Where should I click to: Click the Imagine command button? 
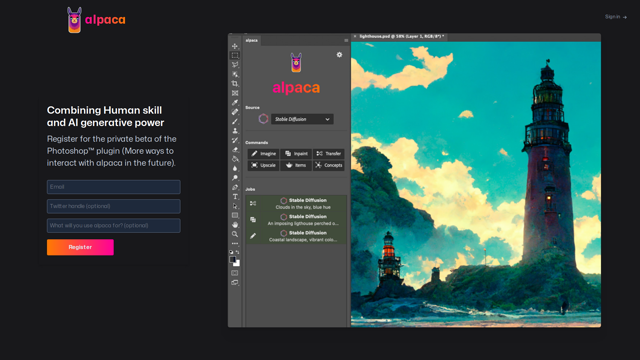[263, 153]
